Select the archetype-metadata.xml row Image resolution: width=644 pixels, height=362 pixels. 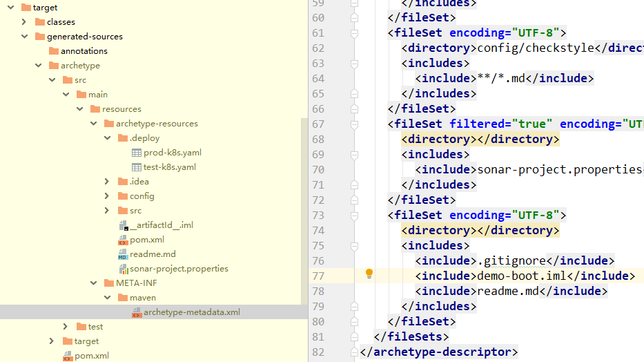coord(154,312)
